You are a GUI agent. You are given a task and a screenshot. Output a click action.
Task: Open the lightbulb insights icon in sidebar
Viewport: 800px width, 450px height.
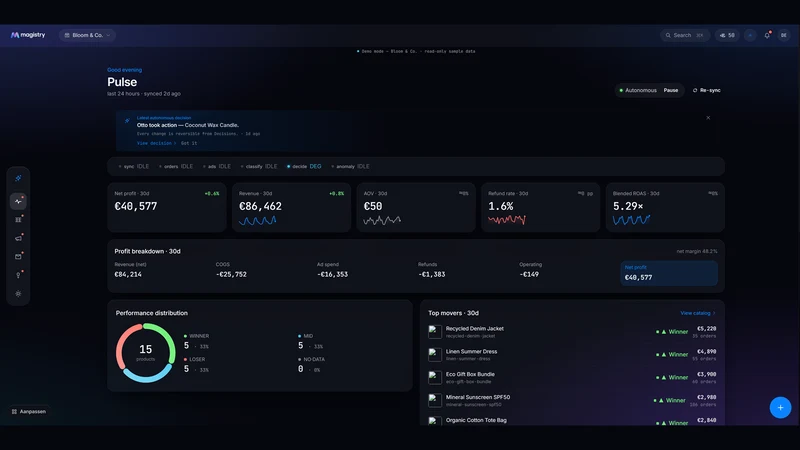click(18, 275)
